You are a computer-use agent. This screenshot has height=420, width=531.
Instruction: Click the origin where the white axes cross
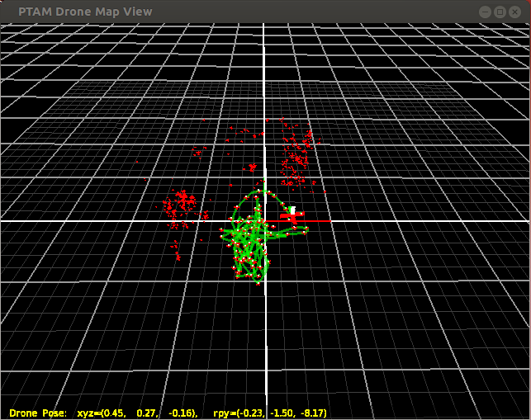265,221
